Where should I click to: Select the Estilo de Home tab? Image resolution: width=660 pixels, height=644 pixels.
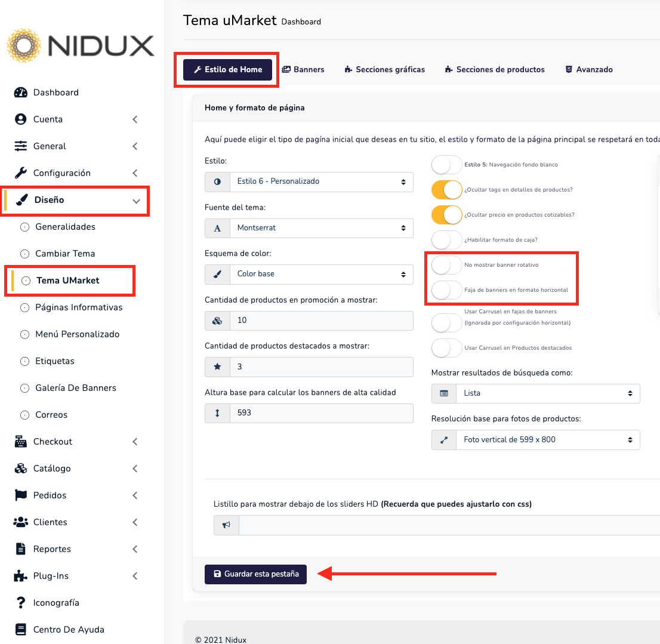[x=227, y=69]
